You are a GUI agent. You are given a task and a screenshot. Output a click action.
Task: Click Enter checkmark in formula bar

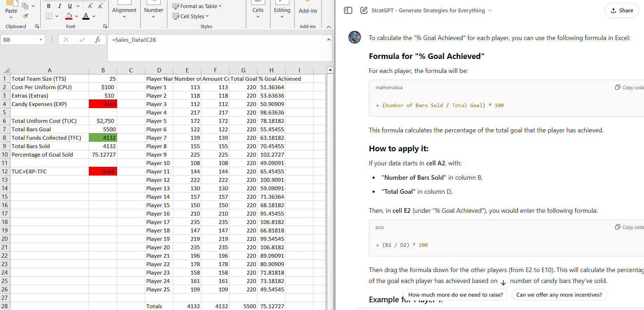point(82,40)
